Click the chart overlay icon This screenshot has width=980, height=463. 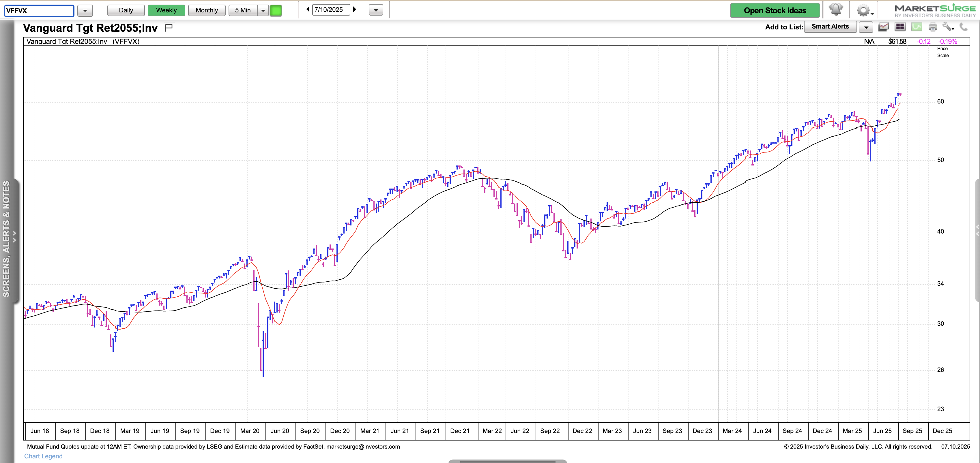tap(883, 27)
